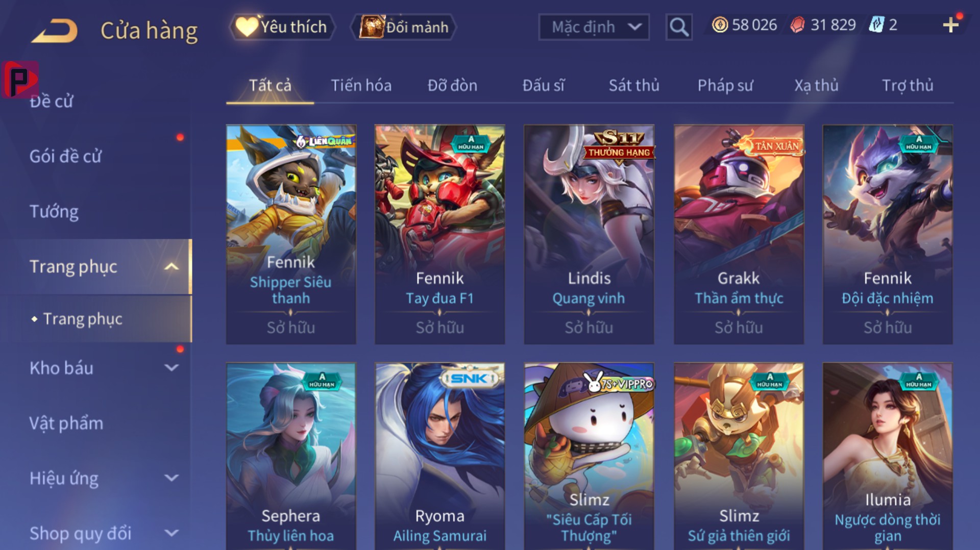The width and height of the screenshot is (980, 550).
Task: Expand the Kho báu sidebar section
Action: [x=172, y=367]
